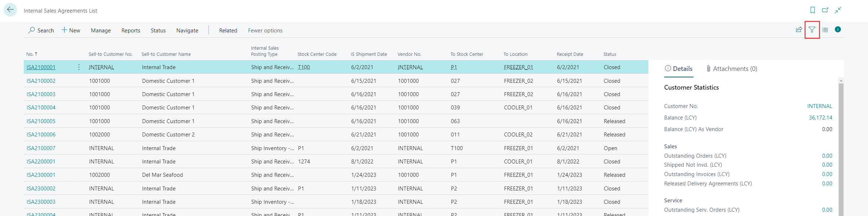Toggle the FactBox information icon
This screenshot has width=868, height=216.
(x=838, y=30)
